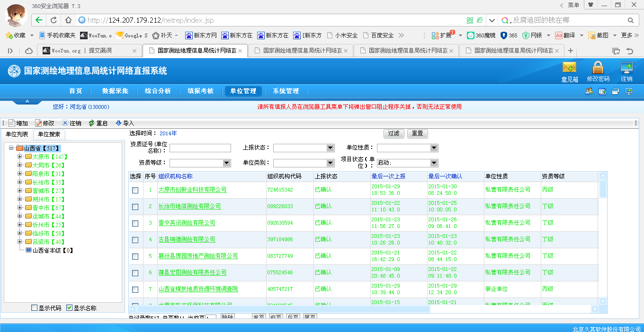The width and height of the screenshot is (644, 332).
Task: Open the 古县瑞德测绘有限公司 link
Action: (187, 239)
